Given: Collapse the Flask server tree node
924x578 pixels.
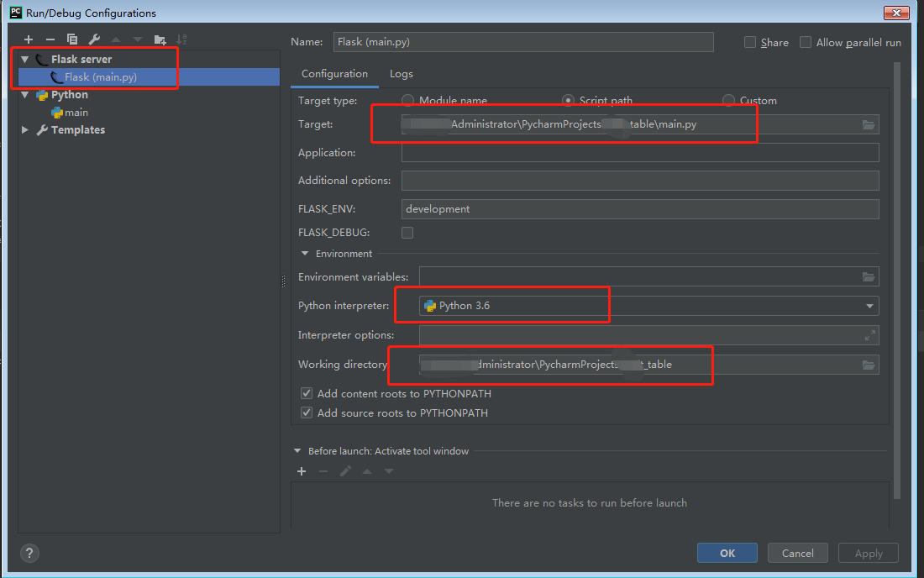Looking at the screenshot, I should pos(24,59).
